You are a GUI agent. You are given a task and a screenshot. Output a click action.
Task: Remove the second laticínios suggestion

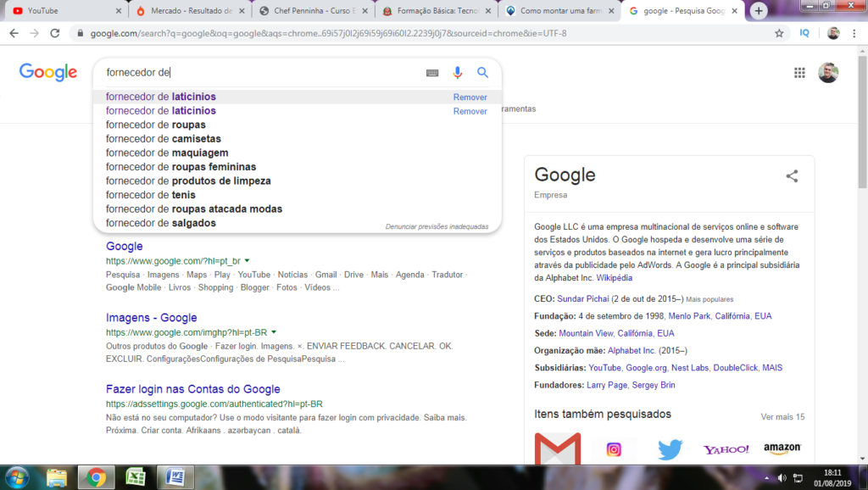click(470, 111)
